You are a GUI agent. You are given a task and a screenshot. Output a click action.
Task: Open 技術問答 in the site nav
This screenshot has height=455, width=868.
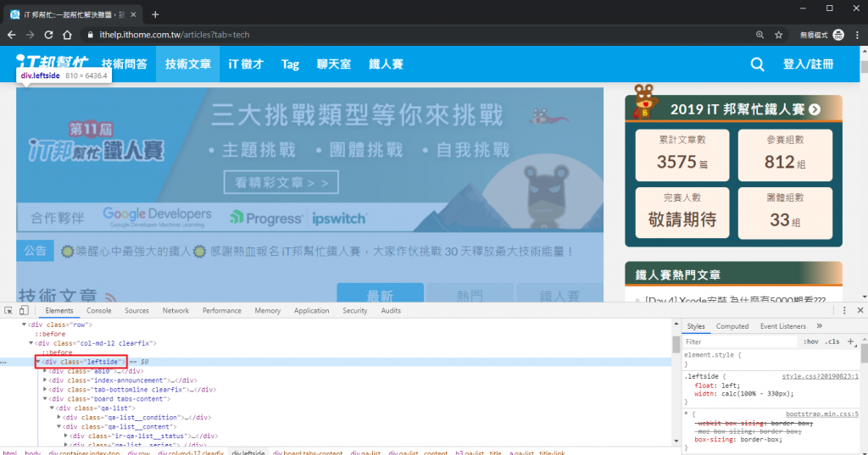click(124, 64)
